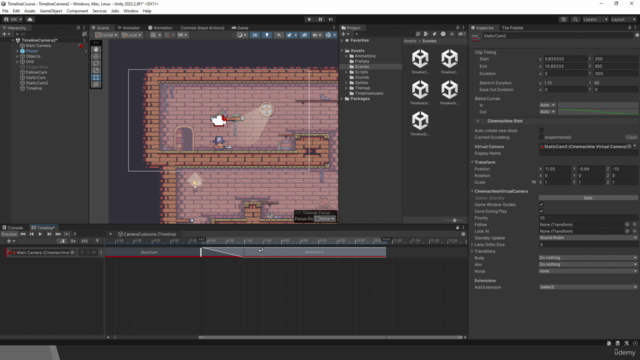This screenshot has height=360, width=640.
Task: Enable Auto-create new shots checkbox
Action: click(x=541, y=131)
